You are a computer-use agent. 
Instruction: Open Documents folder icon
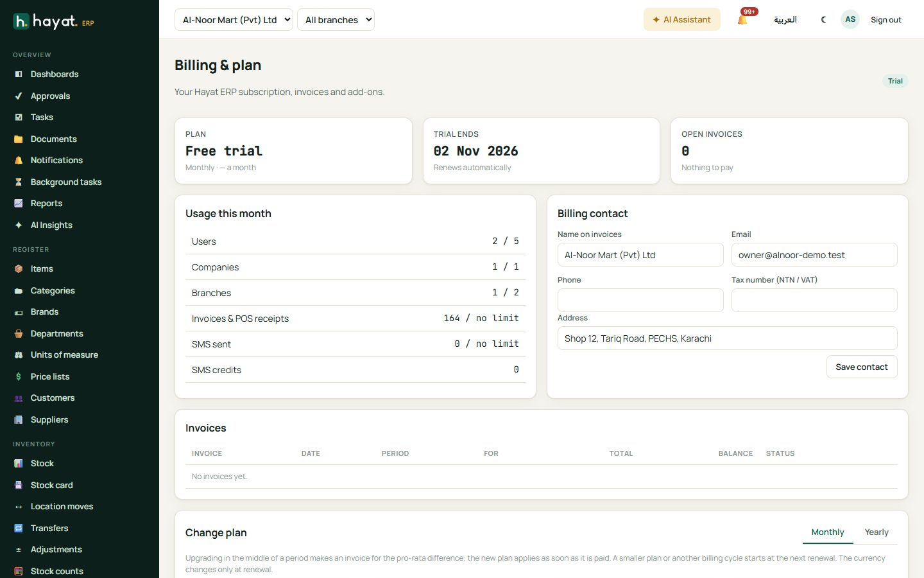coord(19,139)
